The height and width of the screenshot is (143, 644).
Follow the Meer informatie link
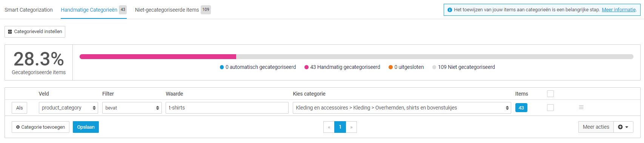pos(619,10)
